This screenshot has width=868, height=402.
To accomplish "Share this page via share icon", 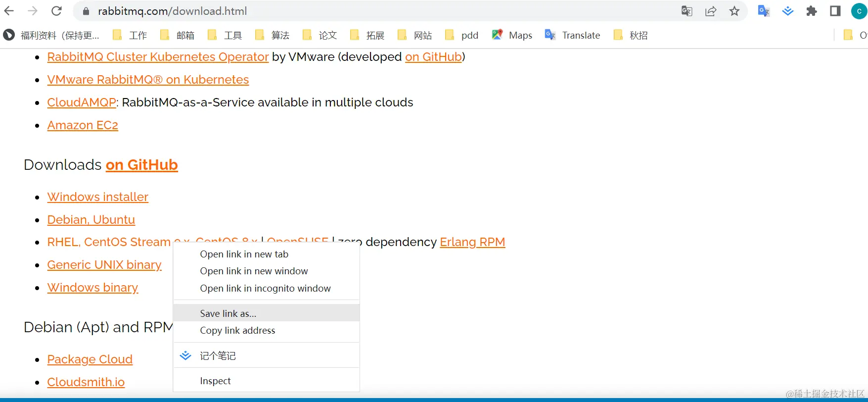I will coord(711,11).
